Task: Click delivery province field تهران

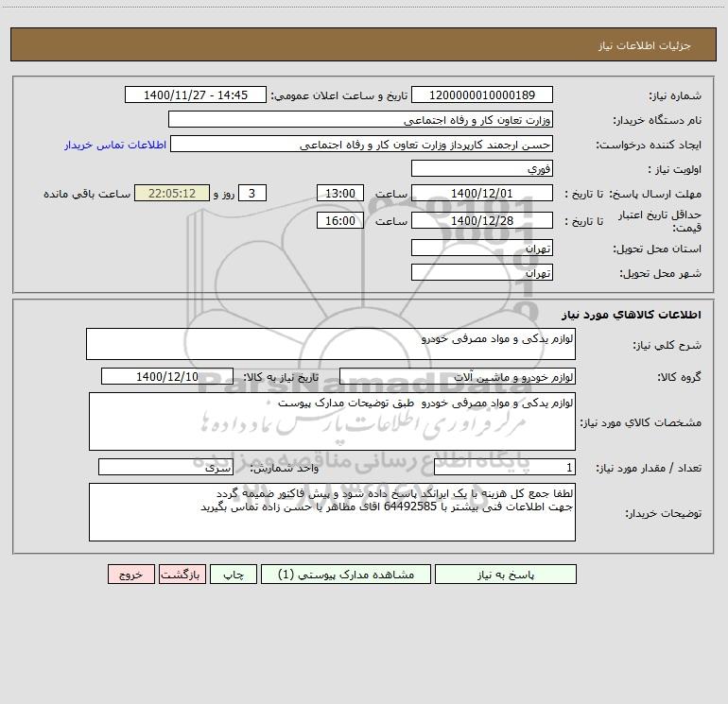Action: (x=482, y=248)
